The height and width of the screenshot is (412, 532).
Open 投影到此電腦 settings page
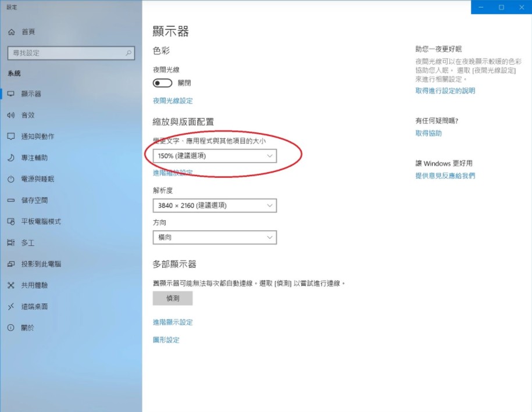tap(41, 264)
